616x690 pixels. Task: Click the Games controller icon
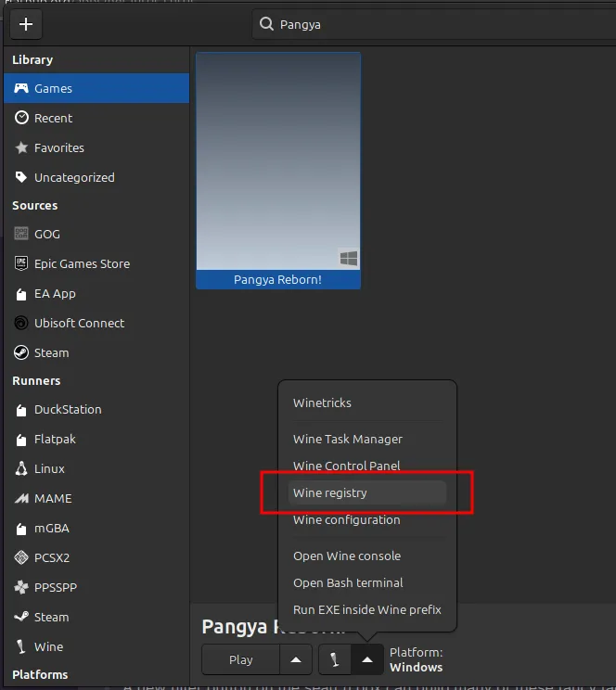click(x=21, y=88)
